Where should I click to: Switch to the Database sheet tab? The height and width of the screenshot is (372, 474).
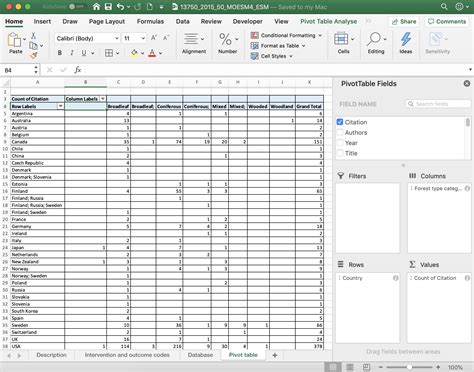(x=200, y=355)
